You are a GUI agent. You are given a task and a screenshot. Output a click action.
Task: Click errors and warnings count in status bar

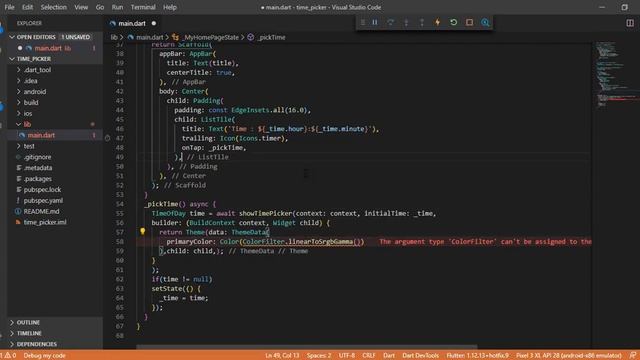click(9, 356)
